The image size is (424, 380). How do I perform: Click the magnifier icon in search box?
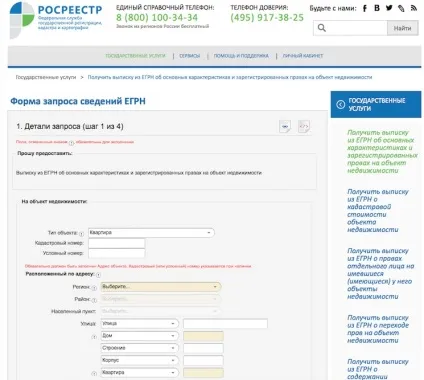tap(322, 28)
